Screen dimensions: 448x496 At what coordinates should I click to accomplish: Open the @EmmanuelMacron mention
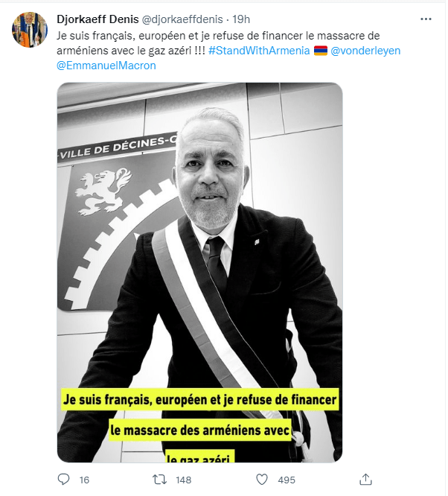point(106,66)
